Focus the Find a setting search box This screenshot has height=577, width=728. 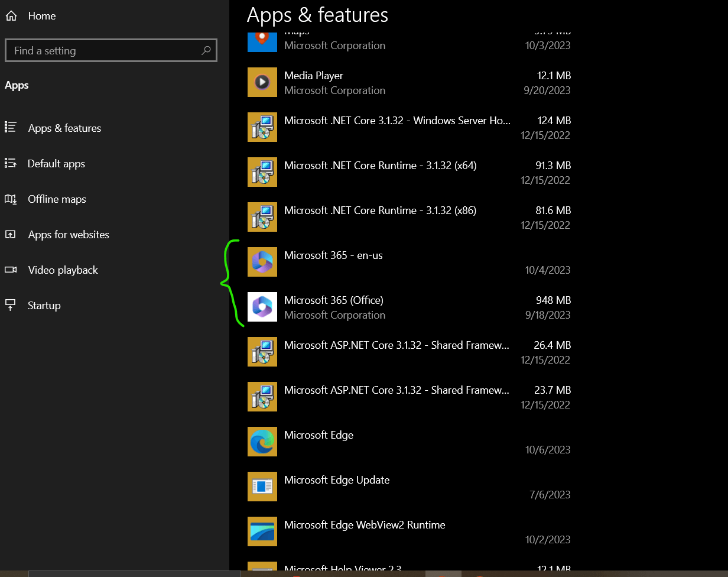point(111,51)
